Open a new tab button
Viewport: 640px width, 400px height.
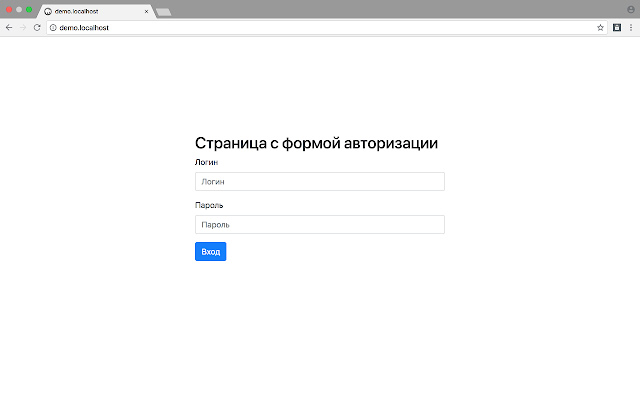coord(164,12)
